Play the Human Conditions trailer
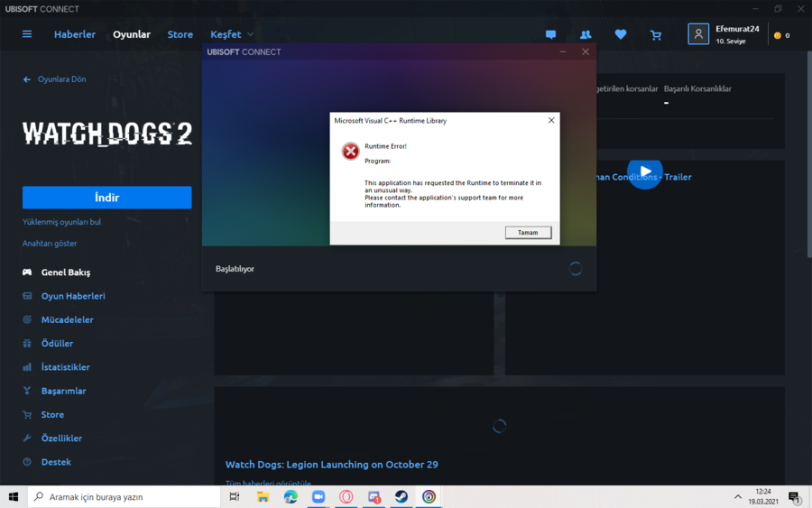The image size is (812, 508). [x=645, y=171]
